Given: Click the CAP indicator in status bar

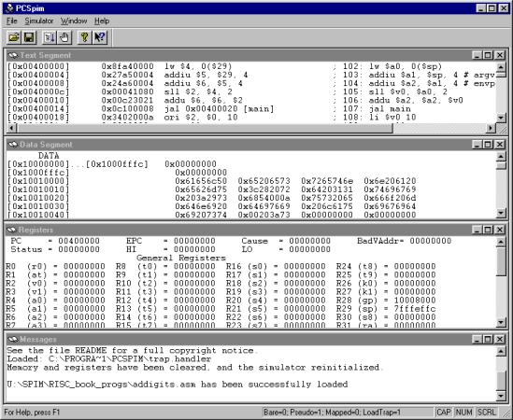Looking at the screenshot, I should pos(444,413).
